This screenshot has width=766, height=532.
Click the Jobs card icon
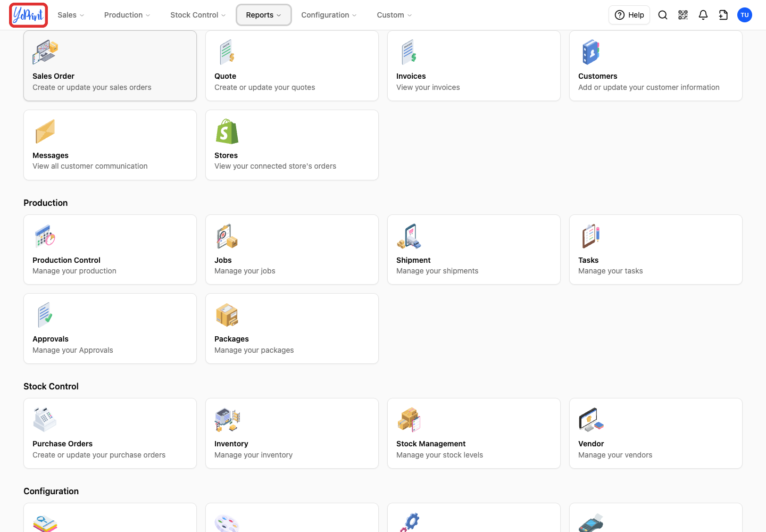pyautogui.click(x=227, y=236)
